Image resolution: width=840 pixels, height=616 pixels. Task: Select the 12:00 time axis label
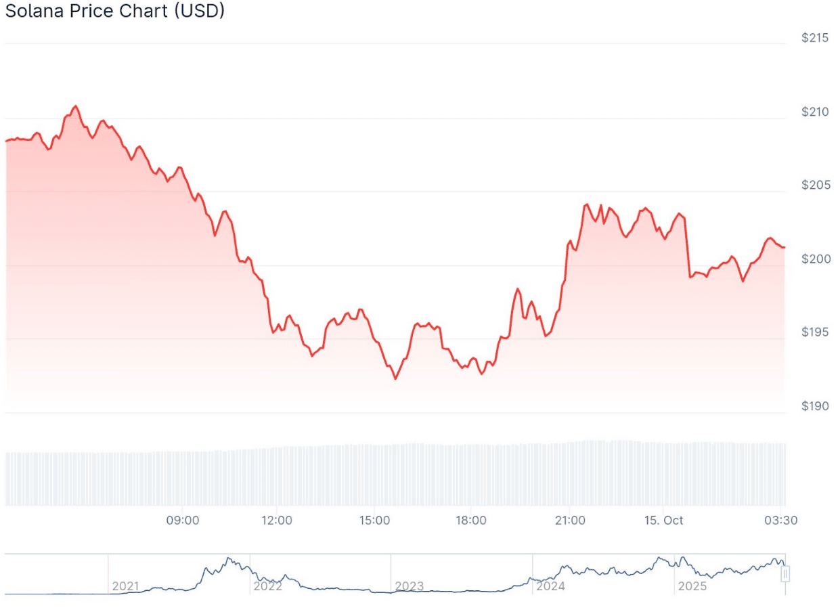pyautogui.click(x=277, y=521)
